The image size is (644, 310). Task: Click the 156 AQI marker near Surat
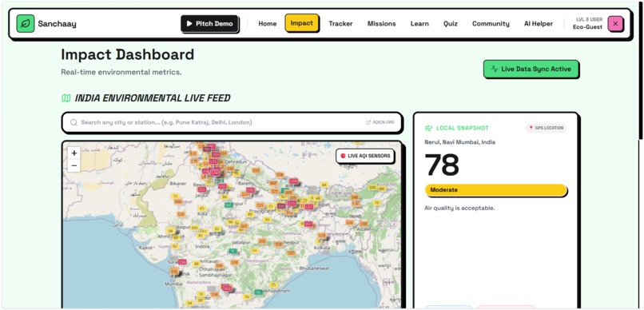click(182, 262)
